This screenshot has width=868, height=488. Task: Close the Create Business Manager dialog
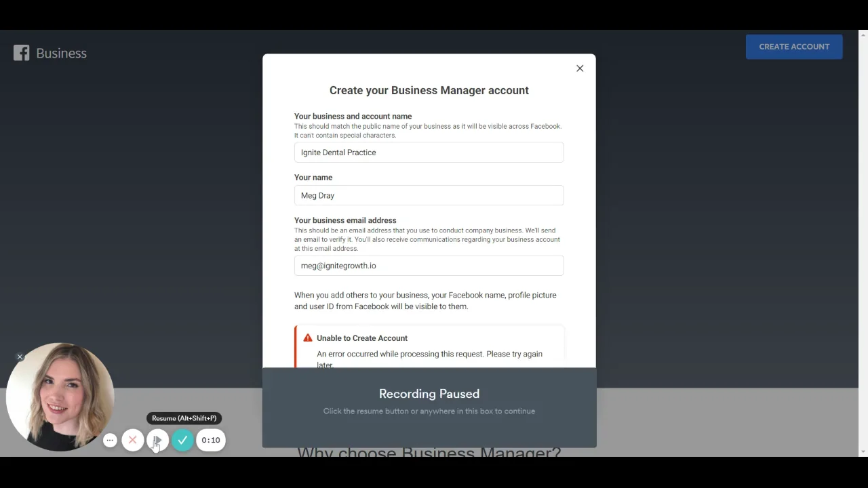click(x=580, y=68)
